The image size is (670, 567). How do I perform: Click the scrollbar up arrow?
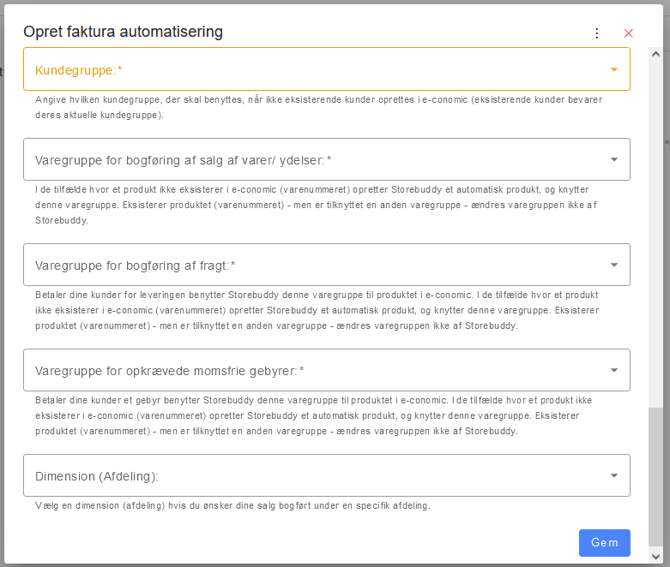tap(655, 54)
